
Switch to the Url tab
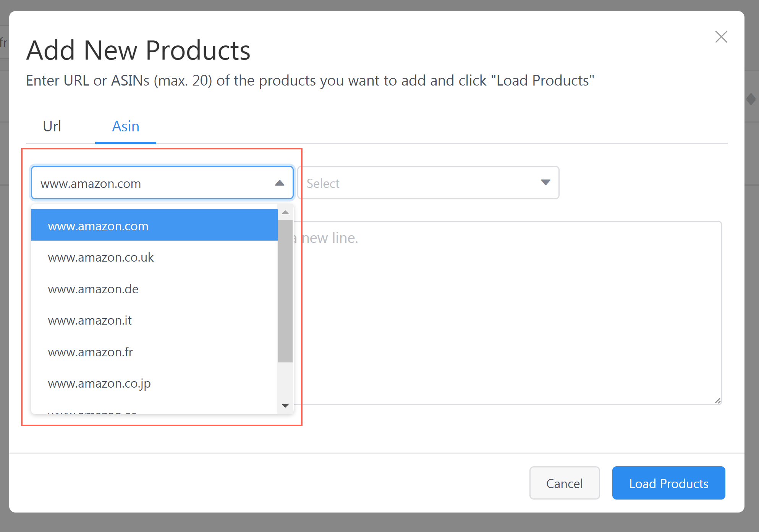52,126
